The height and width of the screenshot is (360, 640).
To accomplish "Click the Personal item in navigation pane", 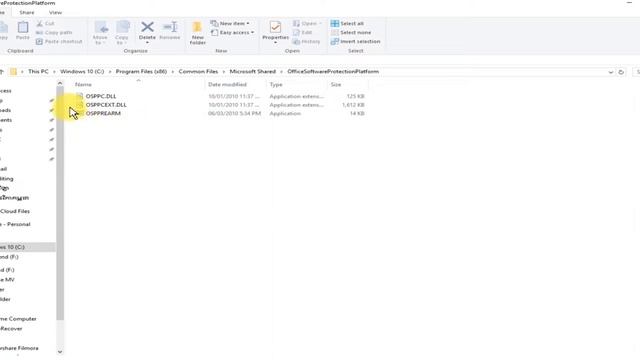I will pos(16,224).
